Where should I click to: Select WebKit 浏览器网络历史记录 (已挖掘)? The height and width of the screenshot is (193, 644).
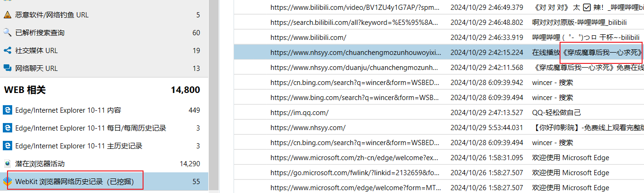104,181
